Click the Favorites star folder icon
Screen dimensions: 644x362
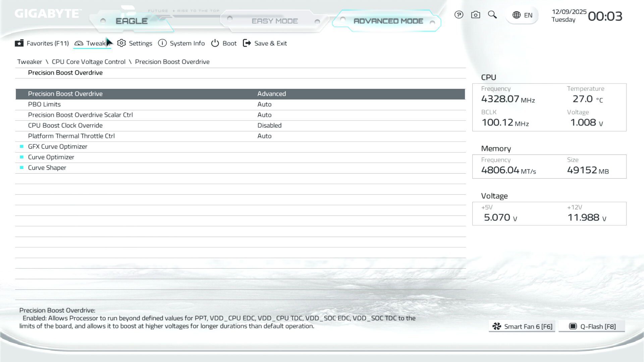[x=19, y=43]
